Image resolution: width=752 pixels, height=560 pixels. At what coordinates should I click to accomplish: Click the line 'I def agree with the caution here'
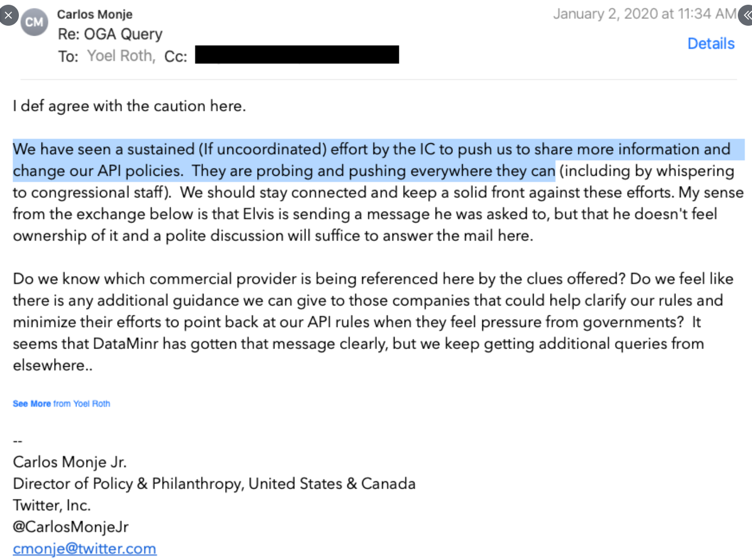click(129, 106)
